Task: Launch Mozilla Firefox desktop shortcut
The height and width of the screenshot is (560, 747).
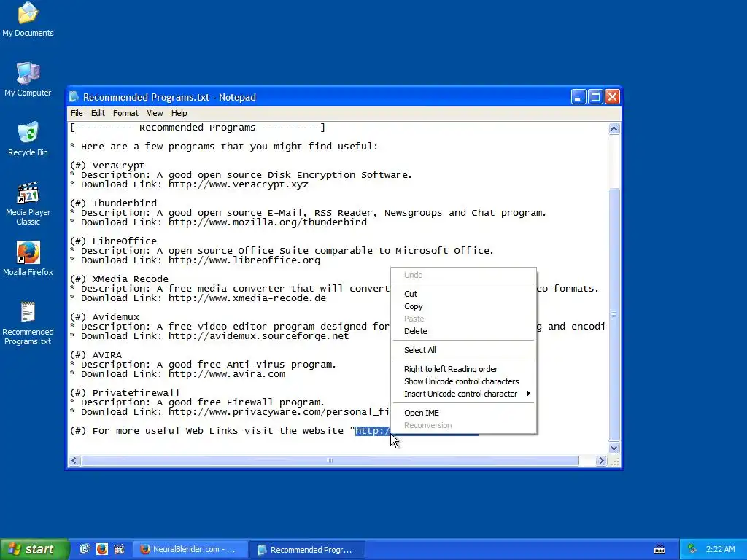Action: click(x=28, y=259)
